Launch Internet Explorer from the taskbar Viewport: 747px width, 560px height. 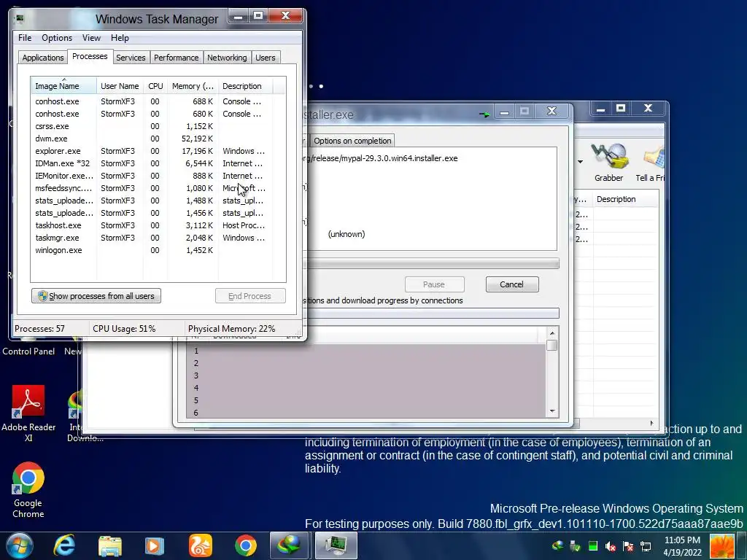pyautogui.click(x=65, y=545)
